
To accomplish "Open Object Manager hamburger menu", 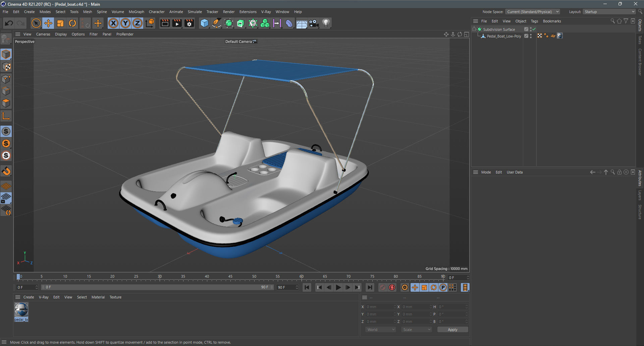I will [x=475, y=21].
